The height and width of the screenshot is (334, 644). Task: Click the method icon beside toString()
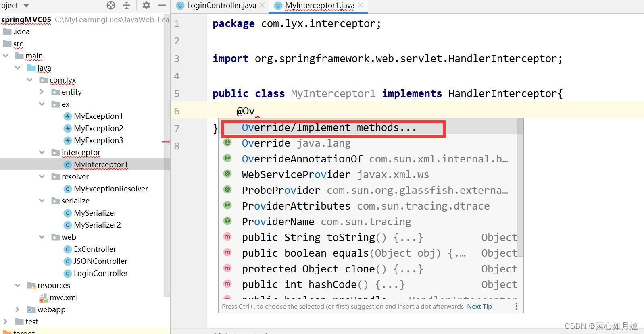(227, 236)
